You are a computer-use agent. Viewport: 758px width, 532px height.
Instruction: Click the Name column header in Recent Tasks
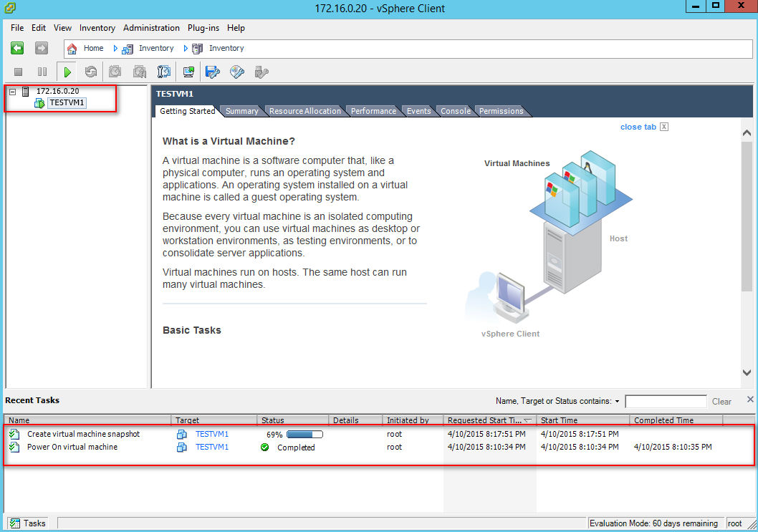(87, 420)
